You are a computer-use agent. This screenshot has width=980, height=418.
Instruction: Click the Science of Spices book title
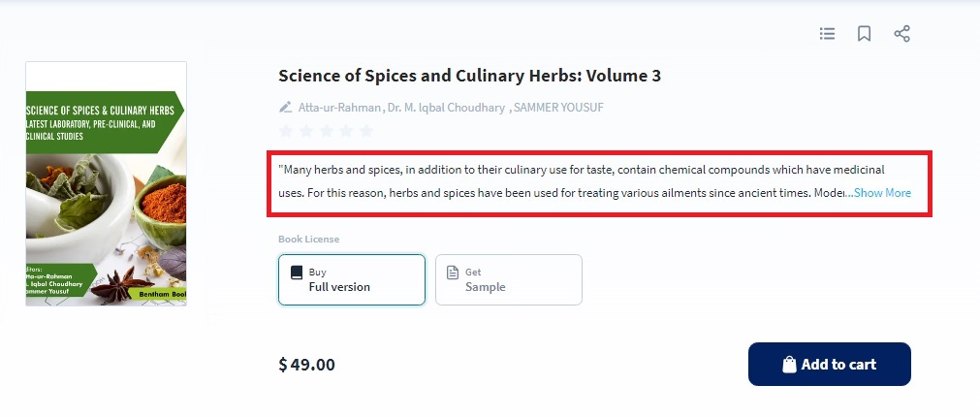click(469, 76)
